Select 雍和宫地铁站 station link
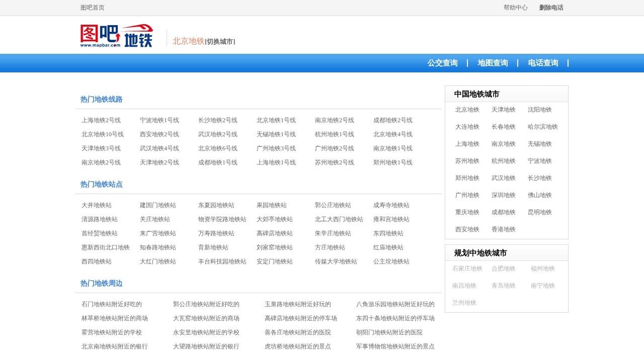This screenshot has width=644, height=362. tap(391, 219)
